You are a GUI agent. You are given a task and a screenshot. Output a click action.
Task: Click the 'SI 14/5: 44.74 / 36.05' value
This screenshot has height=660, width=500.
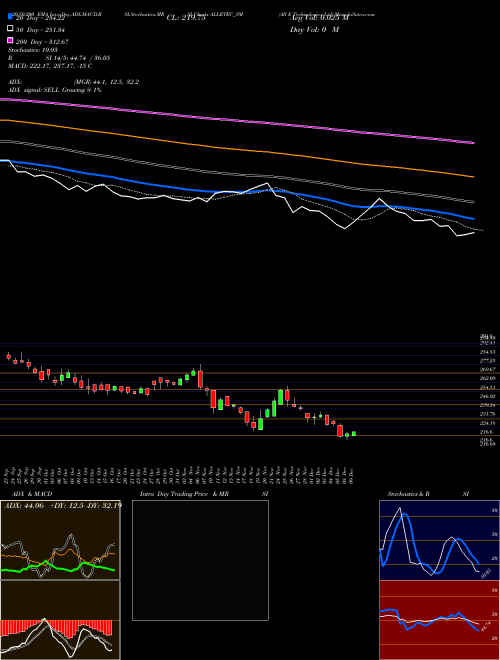tap(78, 58)
